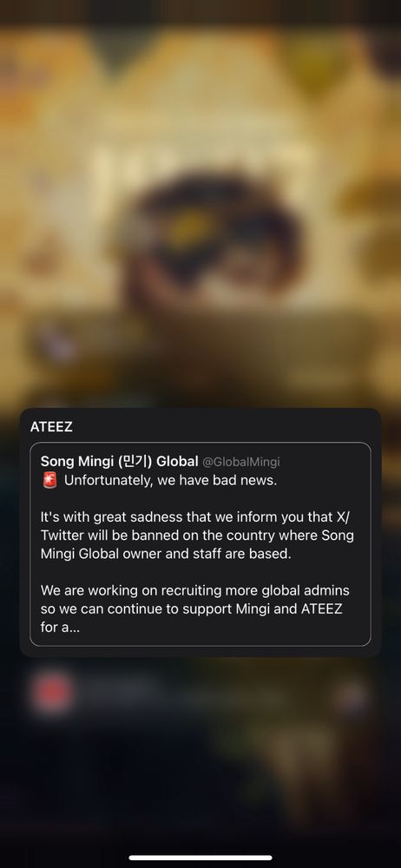The height and width of the screenshot is (868, 401).
Task: Tap the blurred background image above the card
Action: pyautogui.click(x=200, y=205)
